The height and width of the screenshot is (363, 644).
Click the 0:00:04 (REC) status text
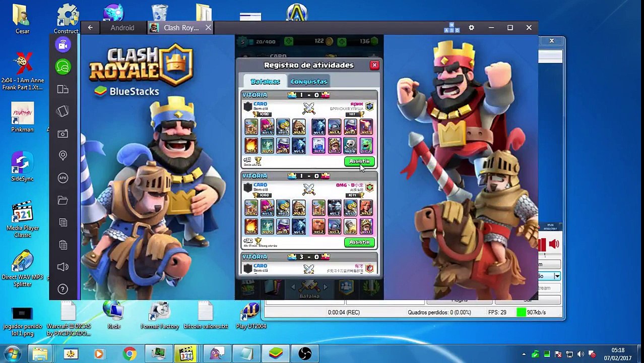(344, 313)
